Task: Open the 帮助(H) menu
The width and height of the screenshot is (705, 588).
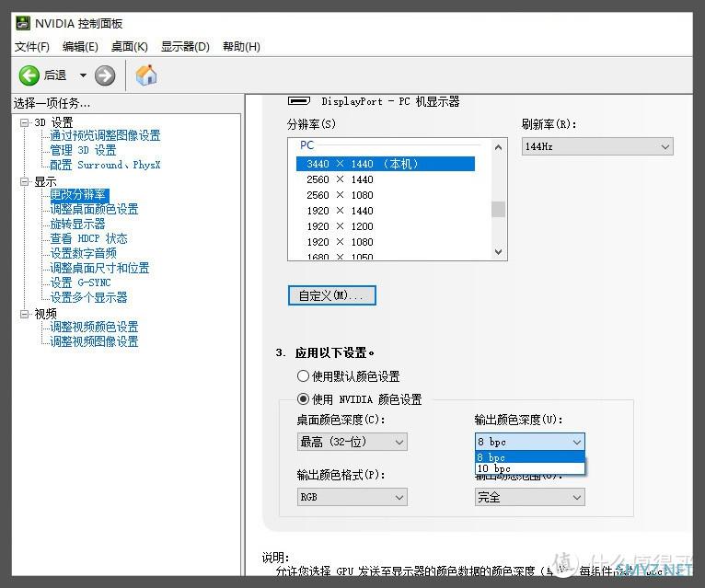Action: pyautogui.click(x=241, y=47)
